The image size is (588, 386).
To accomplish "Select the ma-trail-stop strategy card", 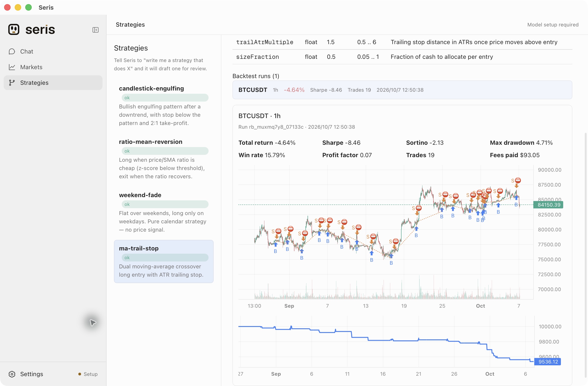I will (164, 261).
